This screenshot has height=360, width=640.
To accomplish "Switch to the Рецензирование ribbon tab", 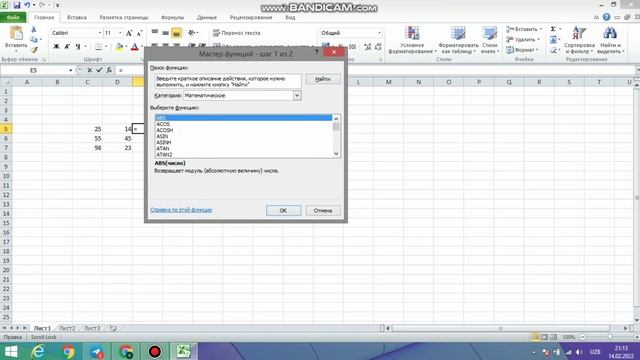I will (x=251, y=18).
